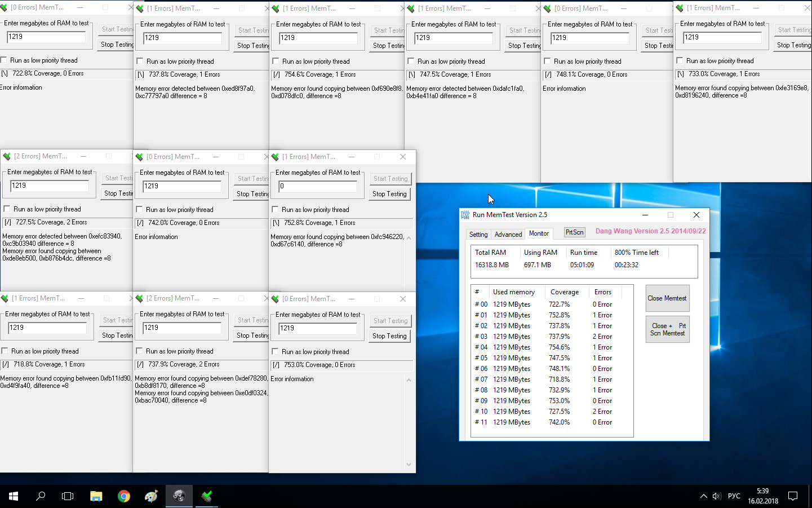
Task: Click title icon of the 753.0% coverage MemTest window
Action: point(276,299)
